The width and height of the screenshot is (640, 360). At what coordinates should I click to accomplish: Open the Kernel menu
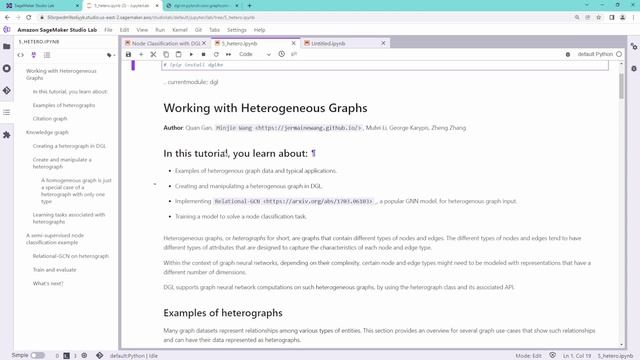point(180,30)
